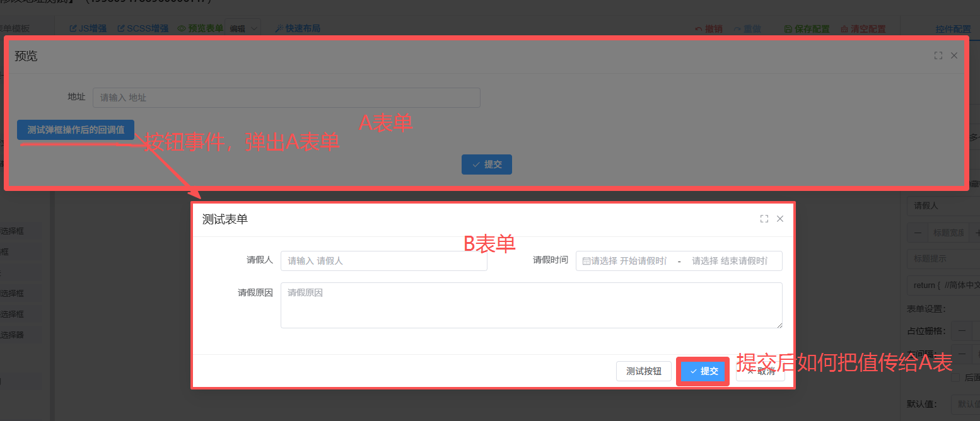The width and height of the screenshot is (980, 421).
Task: Open the 开始请假时间 date picker
Action: pos(627,261)
